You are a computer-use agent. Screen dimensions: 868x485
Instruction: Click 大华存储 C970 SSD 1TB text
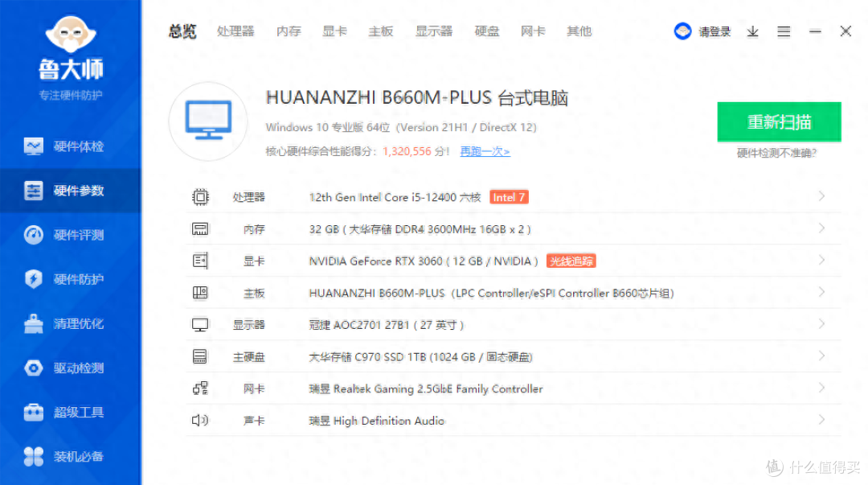pyautogui.click(x=420, y=357)
